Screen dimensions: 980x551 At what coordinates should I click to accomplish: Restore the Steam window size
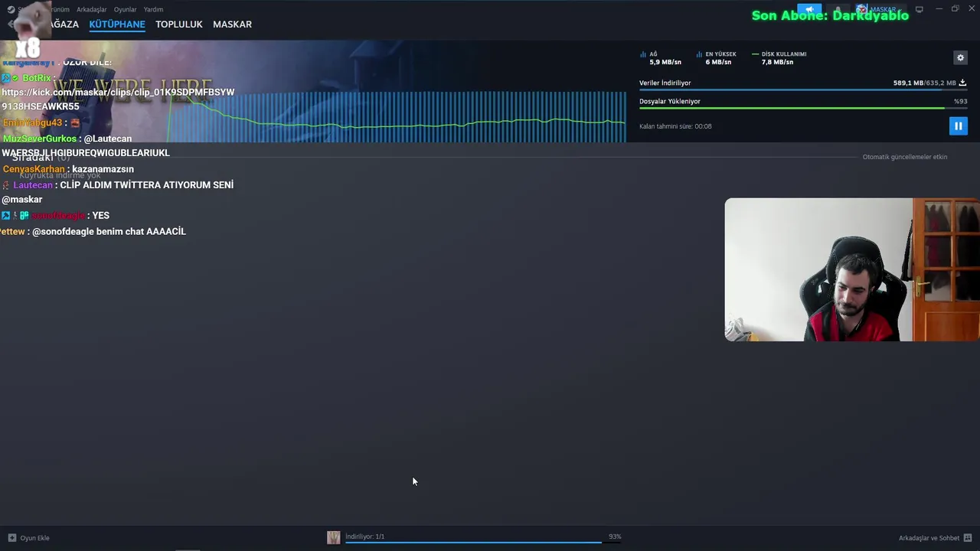point(955,9)
